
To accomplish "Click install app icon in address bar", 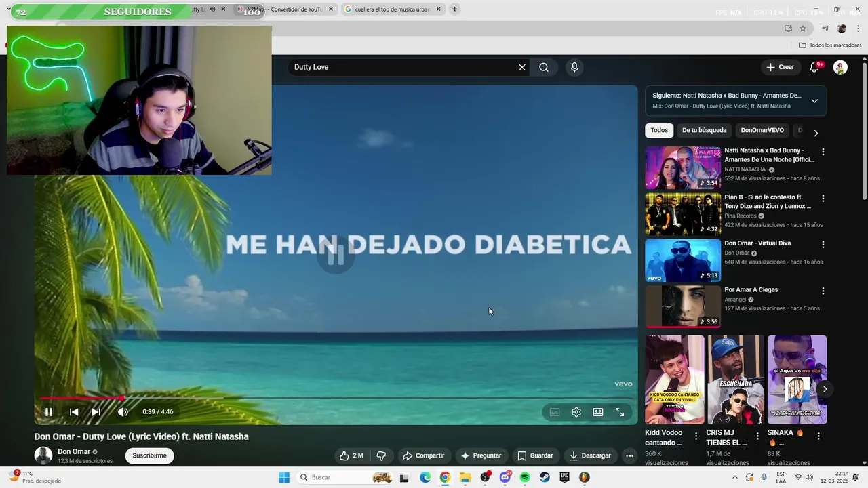I will pos(788,28).
